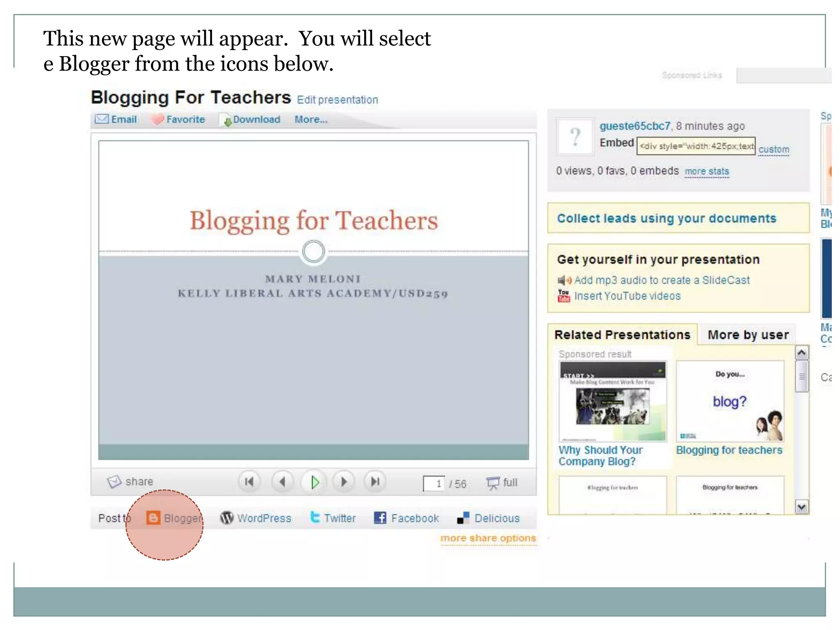This screenshot has height=630, width=840.
Task: Click more share options link
Action: click(x=488, y=538)
